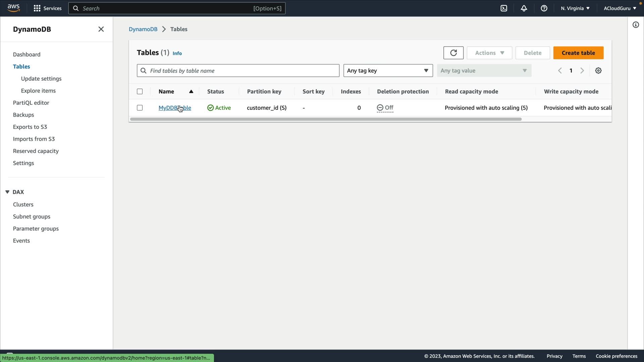The height and width of the screenshot is (362, 644).
Task: Collapse the DAX section
Action: pos(7,192)
